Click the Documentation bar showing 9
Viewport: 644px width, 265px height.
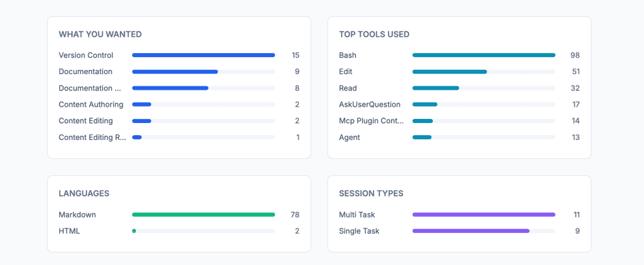(x=204, y=71)
